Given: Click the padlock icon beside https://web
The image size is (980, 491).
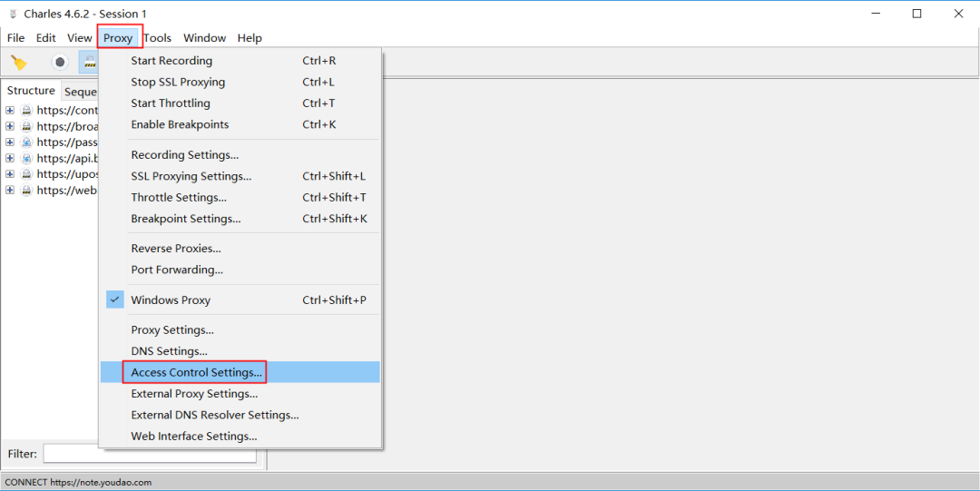Looking at the screenshot, I should (x=26, y=191).
